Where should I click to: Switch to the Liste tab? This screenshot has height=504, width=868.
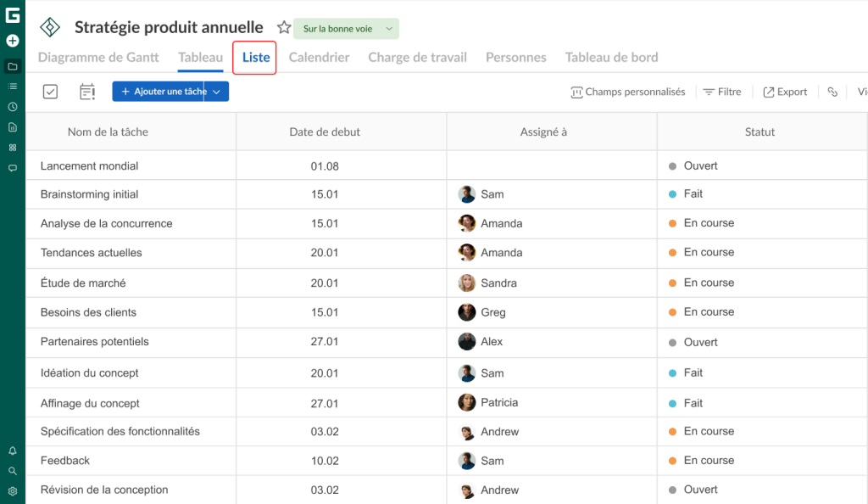[x=256, y=57]
